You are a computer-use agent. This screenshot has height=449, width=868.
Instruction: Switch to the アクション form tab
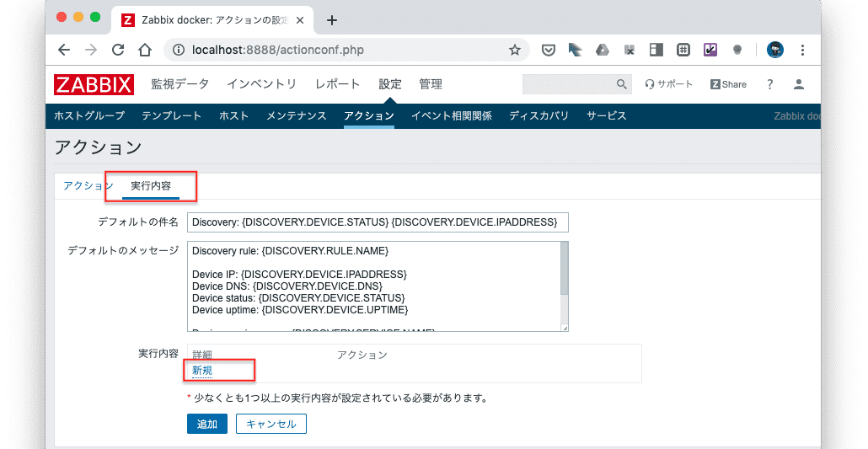(x=88, y=185)
